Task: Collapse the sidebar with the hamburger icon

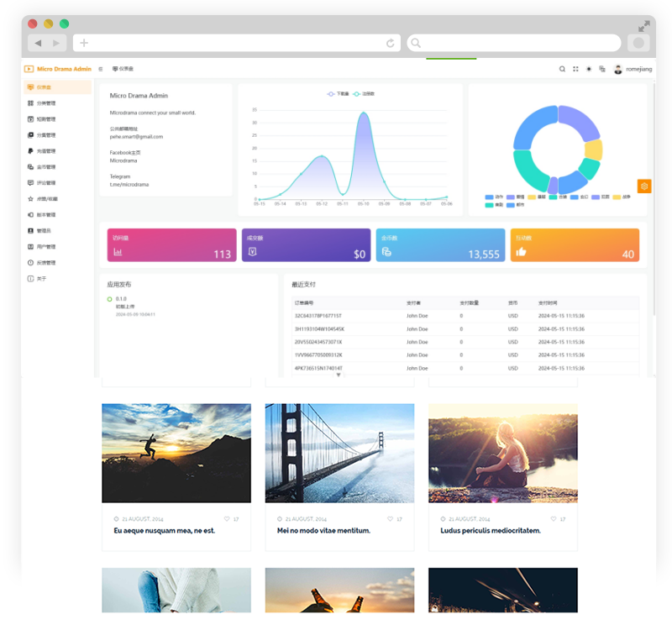Action: [101, 69]
